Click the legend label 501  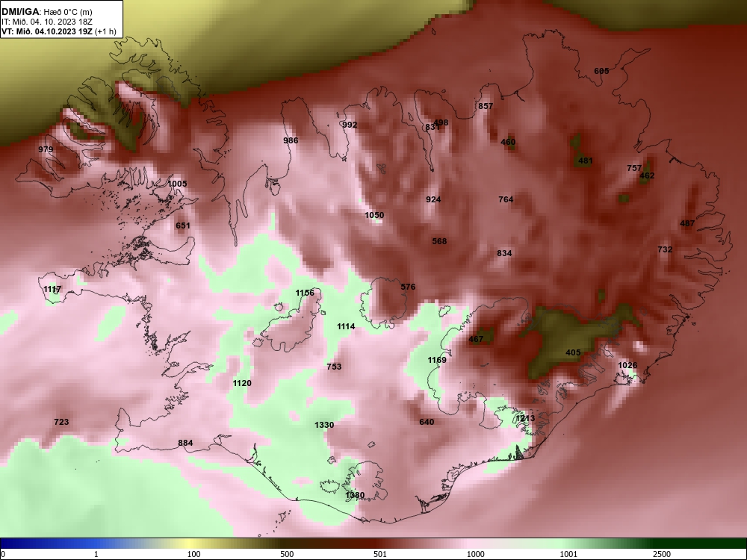coord(380,554)
